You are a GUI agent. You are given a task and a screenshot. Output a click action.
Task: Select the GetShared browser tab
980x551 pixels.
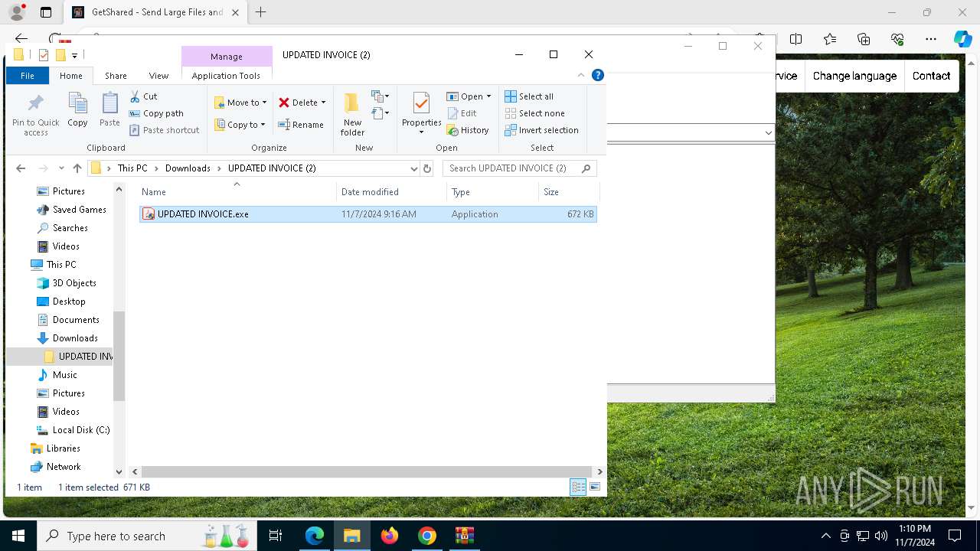tap(156, 12)
